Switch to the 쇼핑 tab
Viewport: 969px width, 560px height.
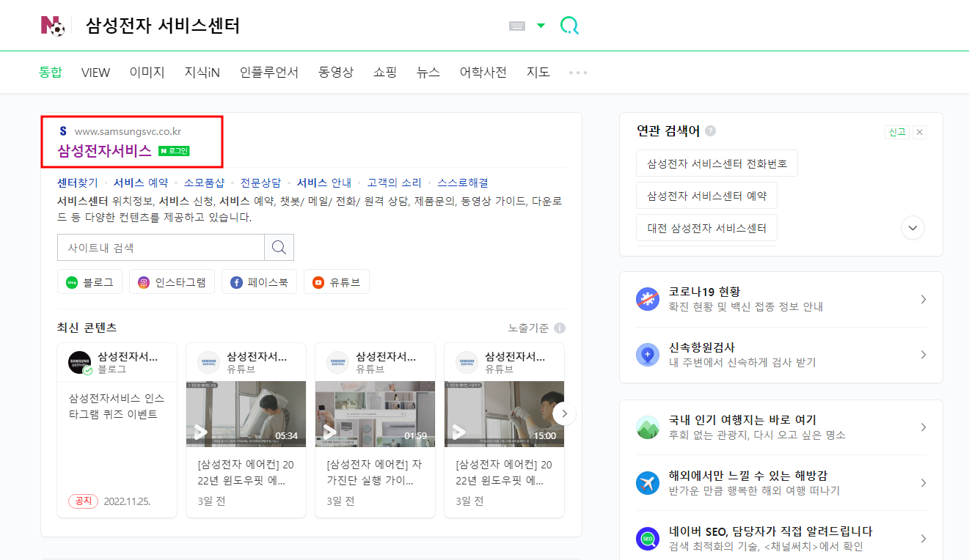click(x=384, y=72)
